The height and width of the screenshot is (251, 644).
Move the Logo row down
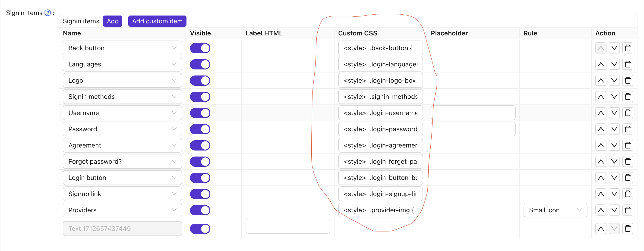[x=614, y=81]
